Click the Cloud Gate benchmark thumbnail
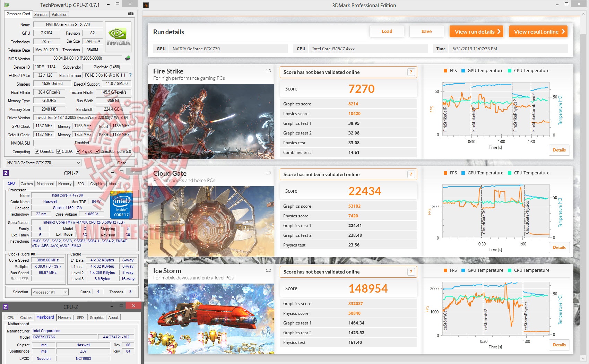589x364 pixels. coord(211,221)
